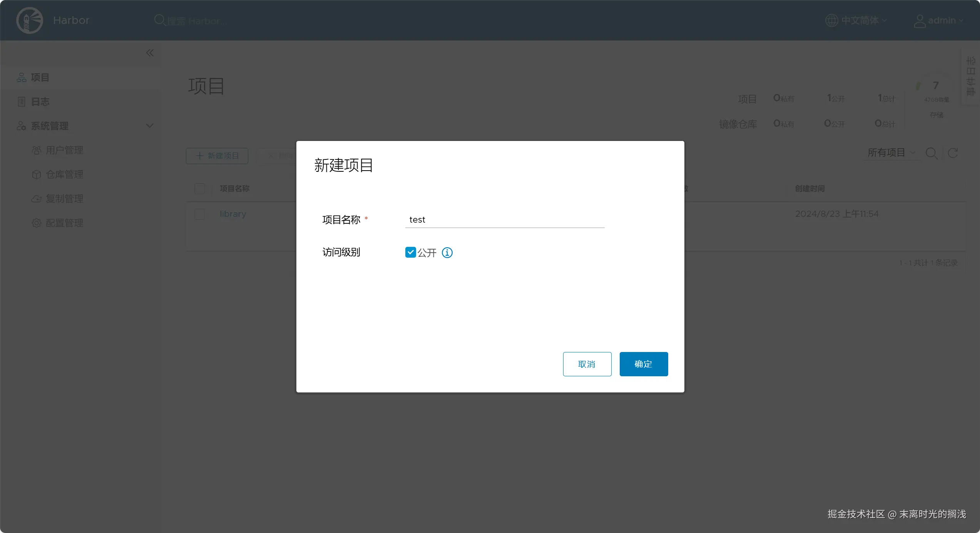
Task: Click the info icon beside 公开
Action: [x=447, y=253]
